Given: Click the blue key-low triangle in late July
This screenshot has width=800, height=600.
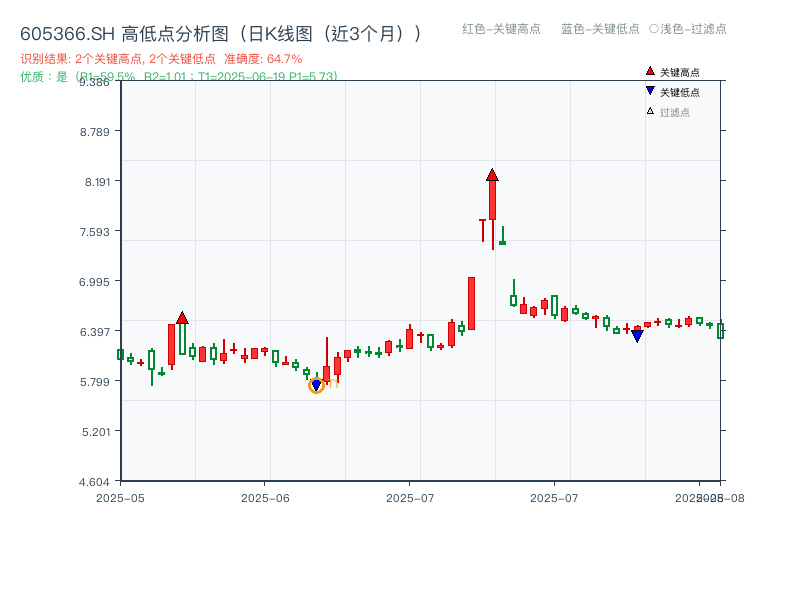Looking at the screenshot, I should tap(637, 336).
